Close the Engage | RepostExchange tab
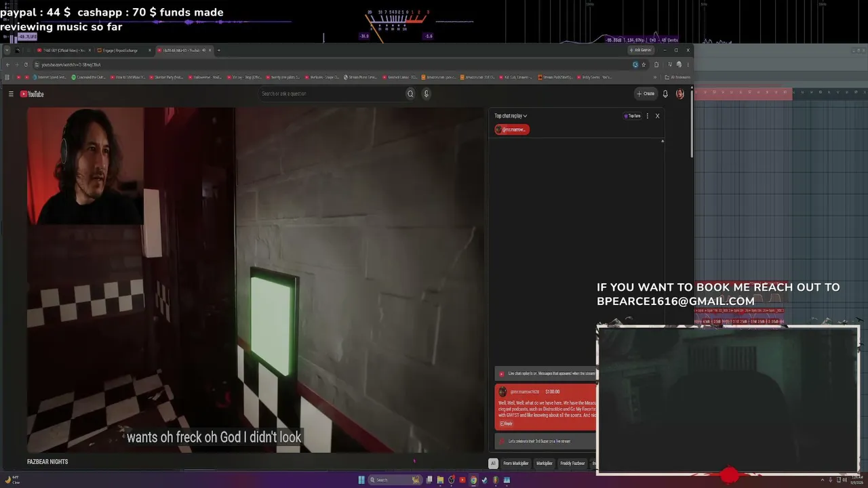Viewport: 868px width, 488px height. [149, 50]
